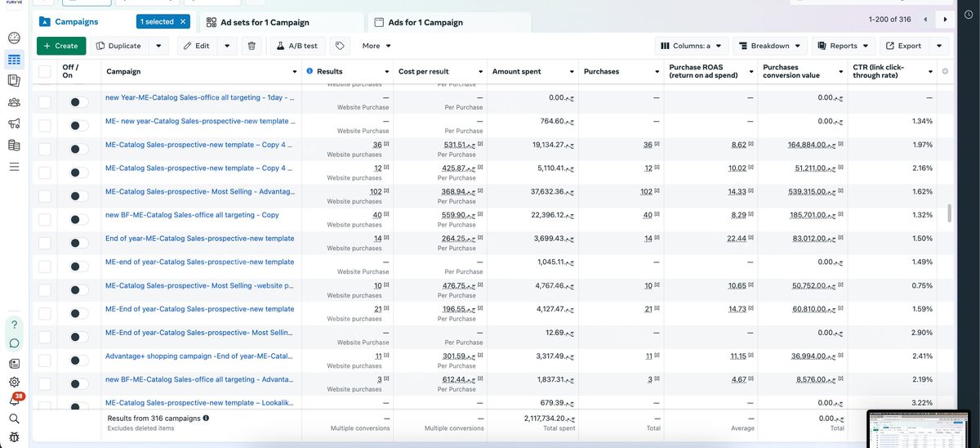Open the Duplicate dropdown arrow
The width and height of the screenshot is (980, 448).
point(159,46)
